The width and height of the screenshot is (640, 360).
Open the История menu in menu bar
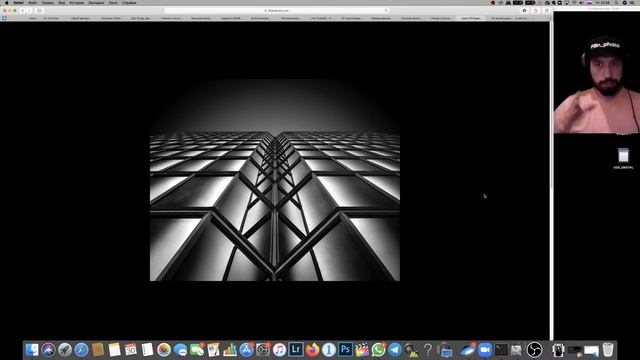76,2
